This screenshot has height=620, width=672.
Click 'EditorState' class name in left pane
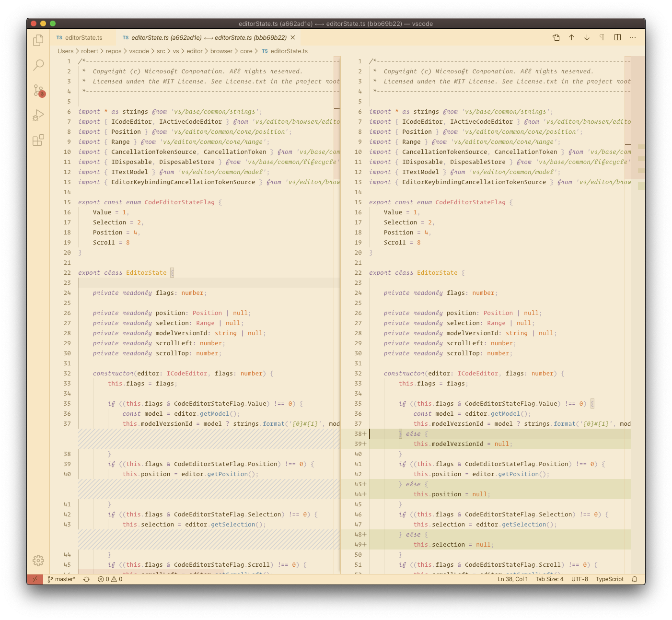point(146,272)
